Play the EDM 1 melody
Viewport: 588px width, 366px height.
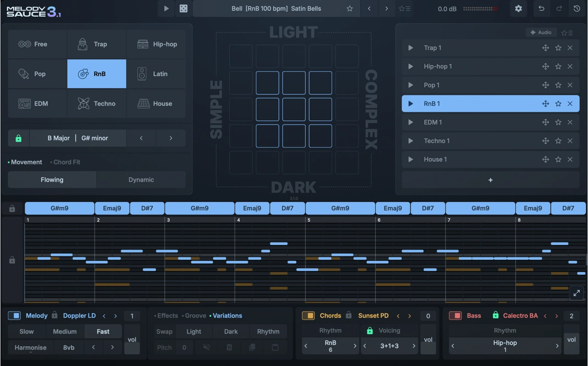pos(410,122)
